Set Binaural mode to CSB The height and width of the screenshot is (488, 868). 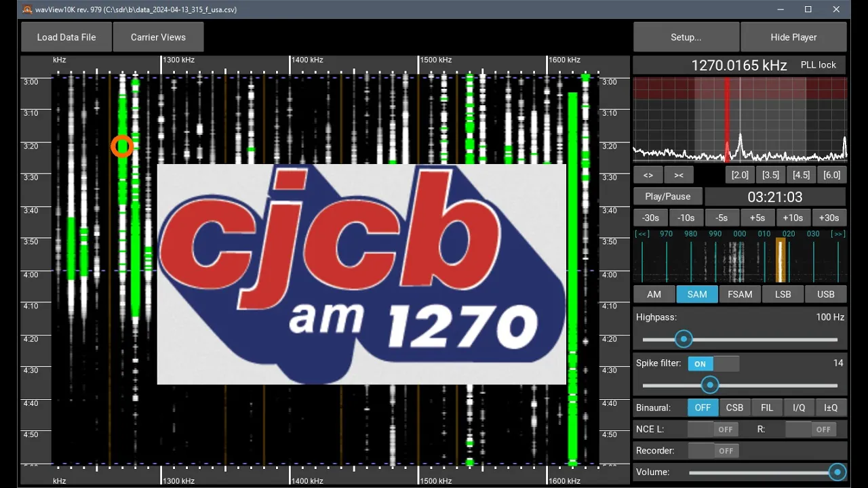tap(734, 407)
